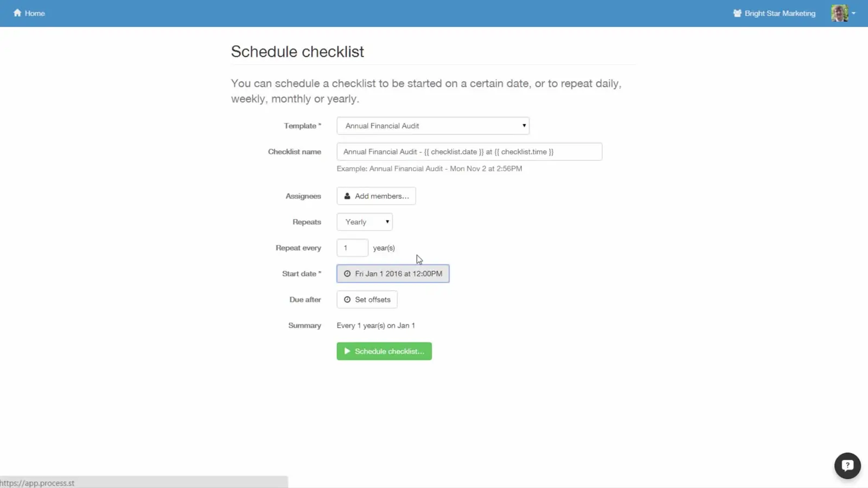Image resolution: width=868 pixels, height=488 pixels.
Task: Click the Home house icon
Action: tap(17, 13)
